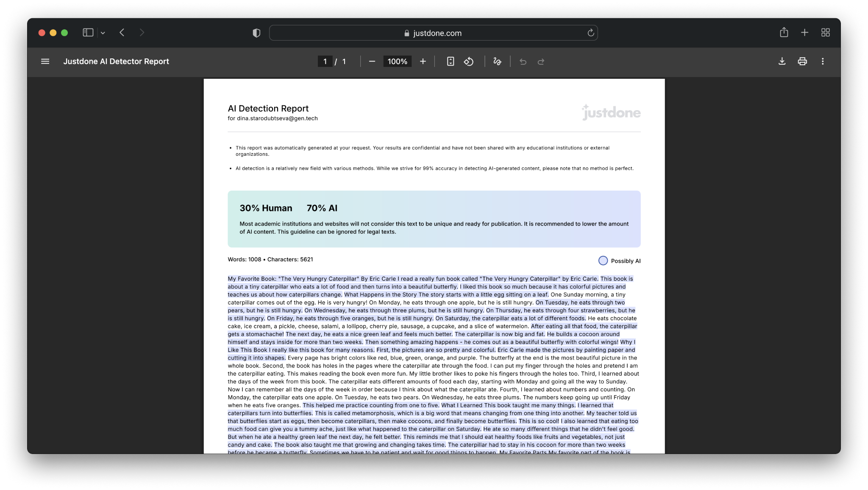Click the zoom out minus button
Viewport: 868px width, 490px height.
pyautogui.click(x=372, y=61)
